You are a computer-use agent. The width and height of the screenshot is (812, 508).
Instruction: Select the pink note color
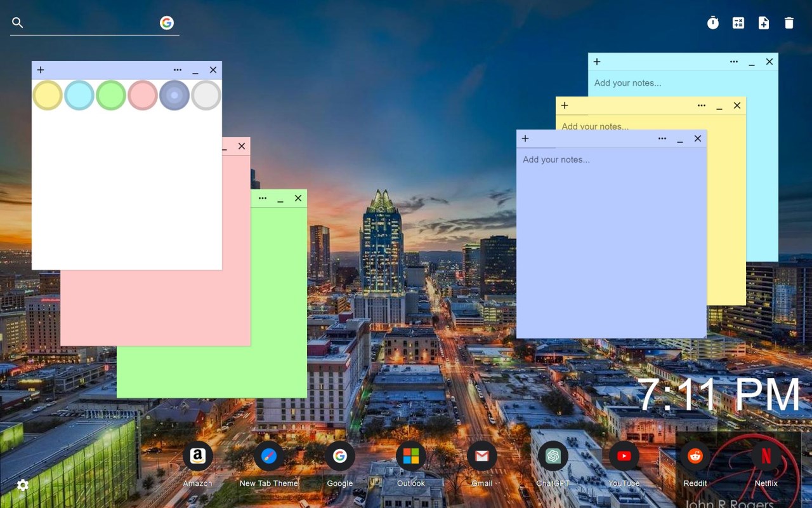[x=143, y=95]
